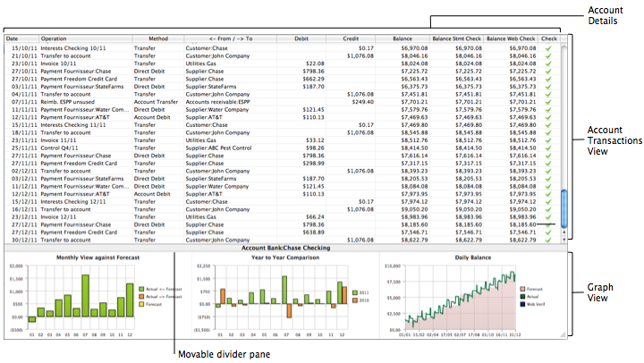Screen dimensions: 644x363
Task: Sort by the Method column header
Action: pyautogui.click(x=158, y=38)
